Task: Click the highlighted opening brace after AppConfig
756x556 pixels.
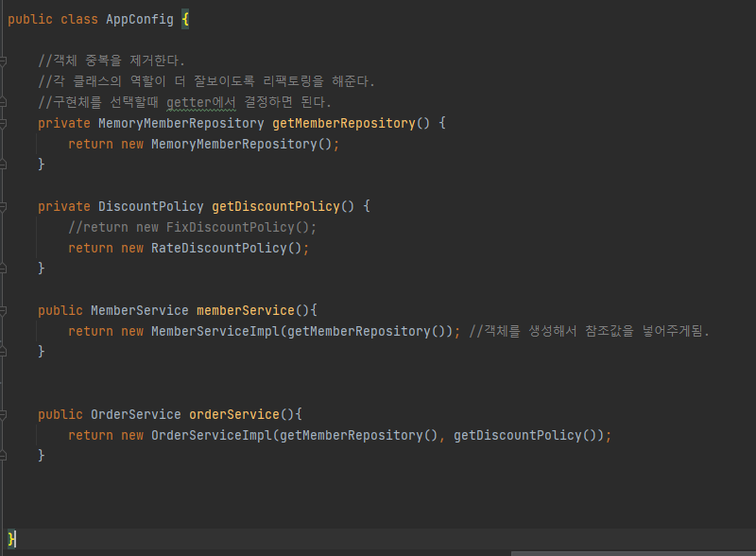Action: coord(185,20)
